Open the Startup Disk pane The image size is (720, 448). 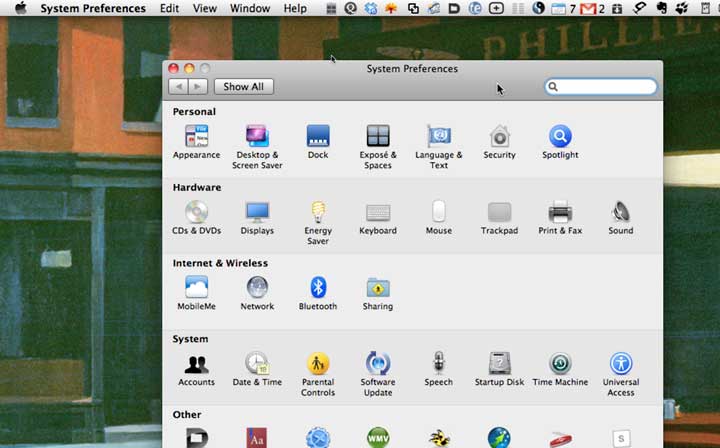coord(499,365)
